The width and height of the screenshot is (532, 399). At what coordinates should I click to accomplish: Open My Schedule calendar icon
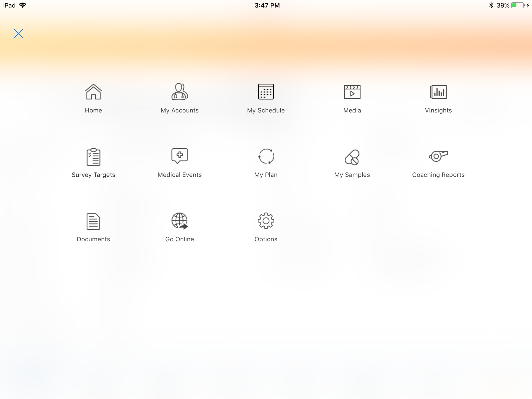(266, 92)
